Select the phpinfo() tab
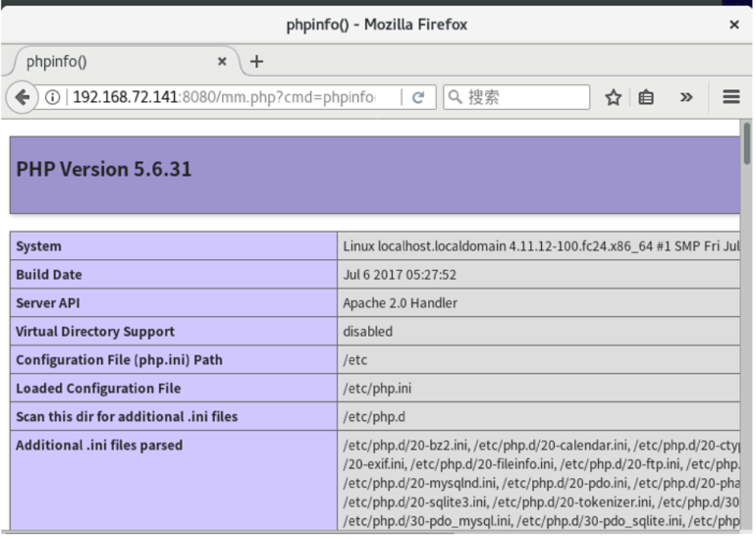 (124, 62)
